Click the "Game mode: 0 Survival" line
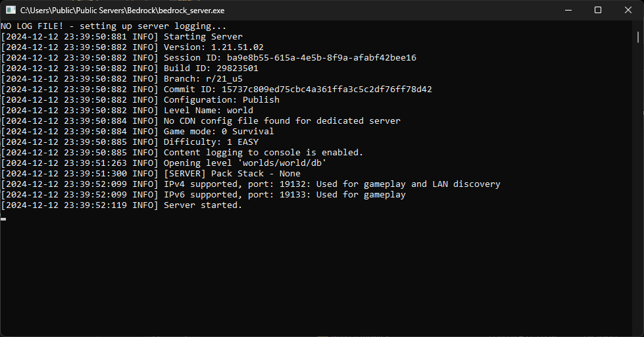Image resolution: width=644 pixels, height=337 pixels. pyautogui.click(x=218, y=132)
